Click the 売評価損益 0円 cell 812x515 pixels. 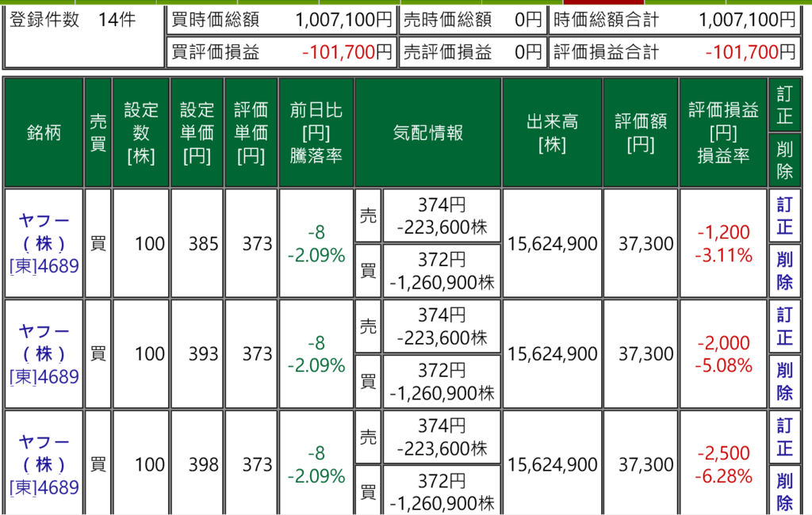473,52
